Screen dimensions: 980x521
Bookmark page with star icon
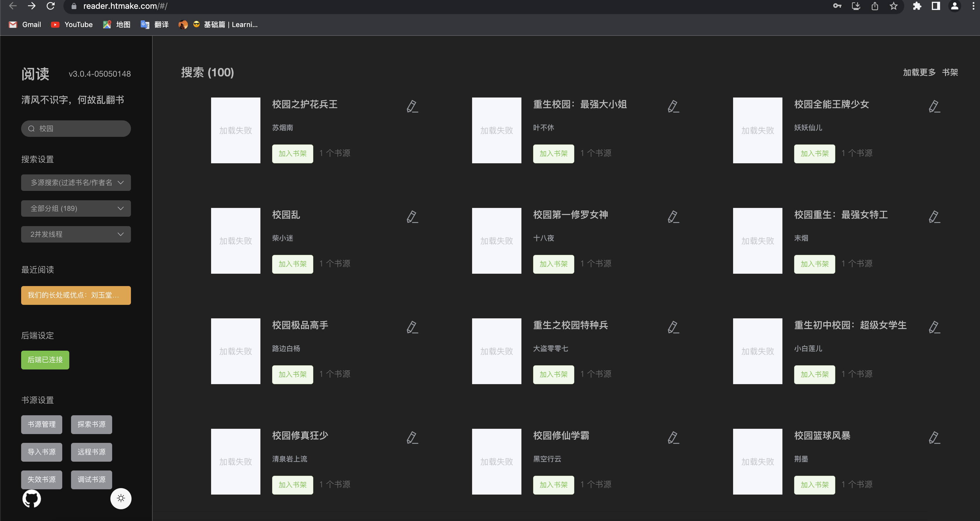tap(894, 6)
